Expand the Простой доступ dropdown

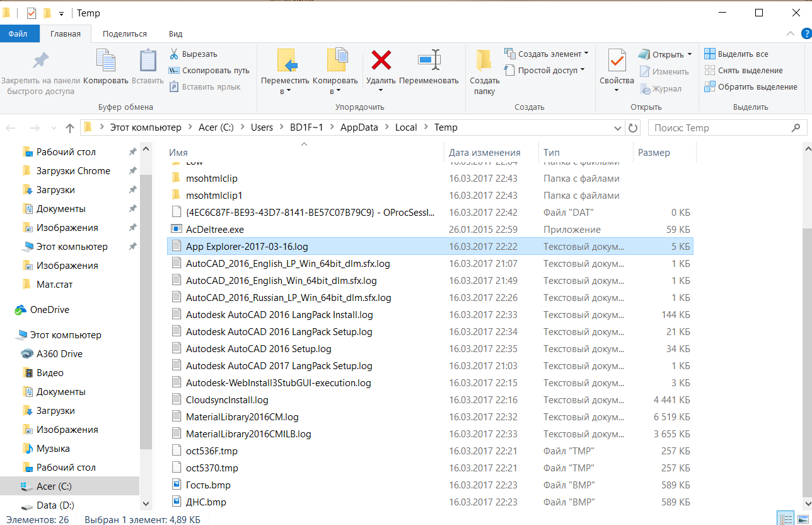pyautogui.click(x=583, y=70)
